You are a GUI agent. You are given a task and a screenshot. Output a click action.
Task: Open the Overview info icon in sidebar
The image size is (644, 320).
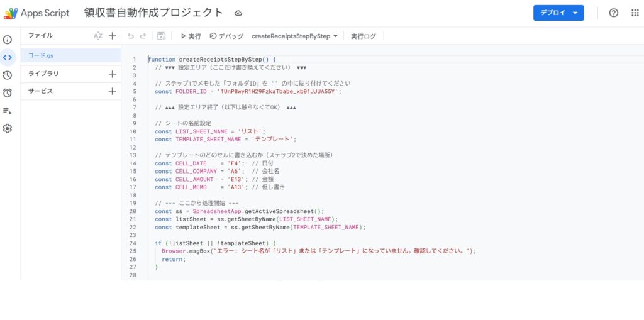pos(8,40)
